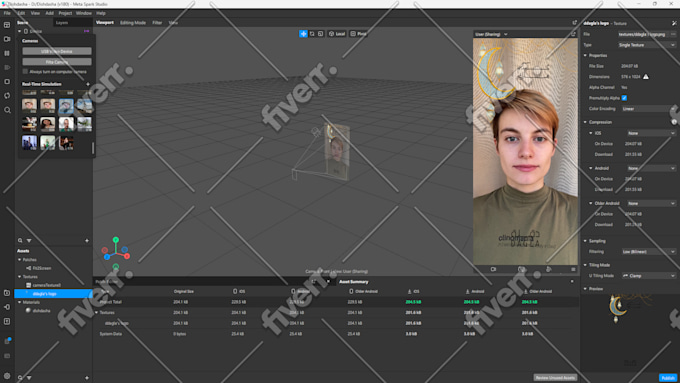The width and height of the screenshot is (680, 383).
Task: Open the Older Android compression None dropdown
Action: 651,203
